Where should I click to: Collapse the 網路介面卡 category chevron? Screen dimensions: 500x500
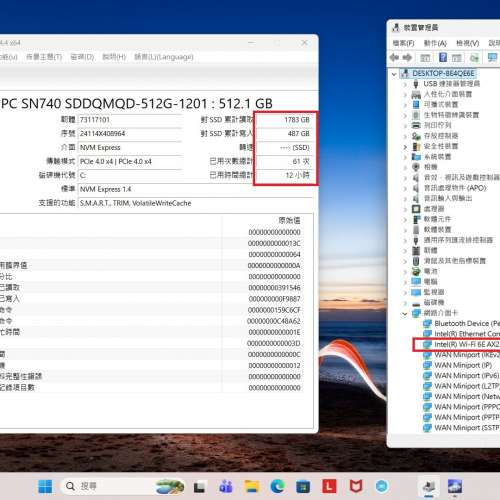405,313
